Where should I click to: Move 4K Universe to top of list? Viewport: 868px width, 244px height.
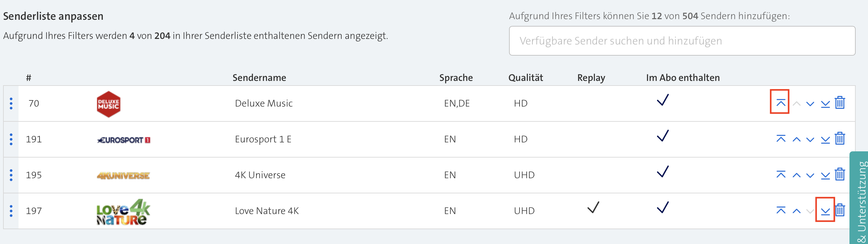[781, 175]
